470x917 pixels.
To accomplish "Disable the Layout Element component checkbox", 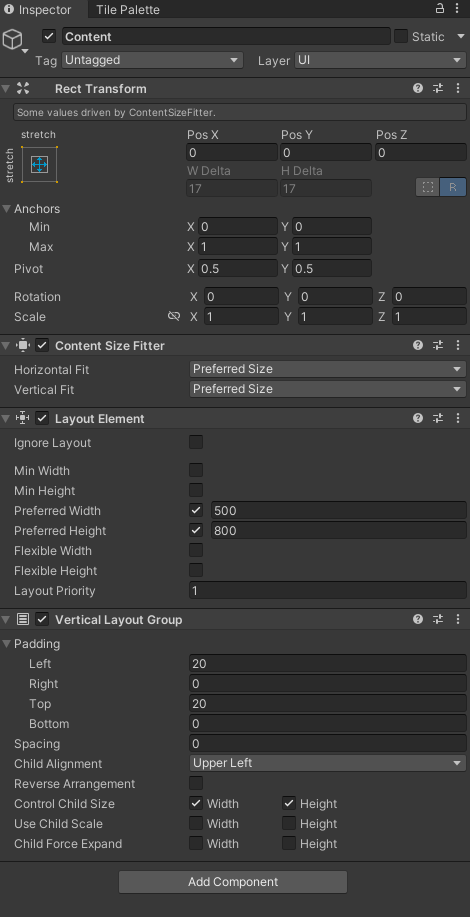I will [42, 418].
